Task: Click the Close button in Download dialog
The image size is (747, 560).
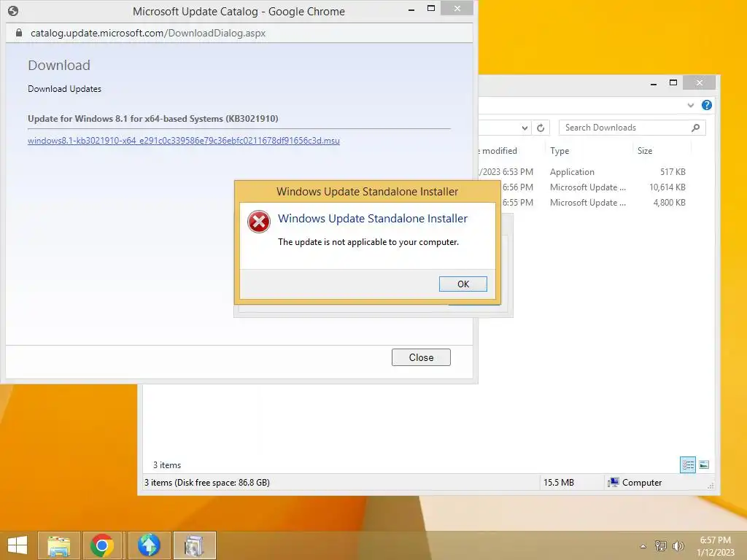Action: tap(421, 357)
